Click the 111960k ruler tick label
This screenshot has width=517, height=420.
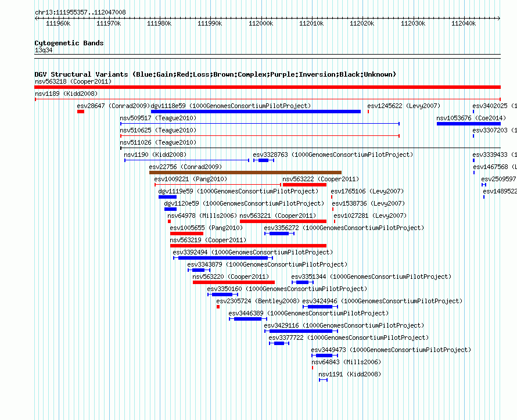(x=58, y=23)
